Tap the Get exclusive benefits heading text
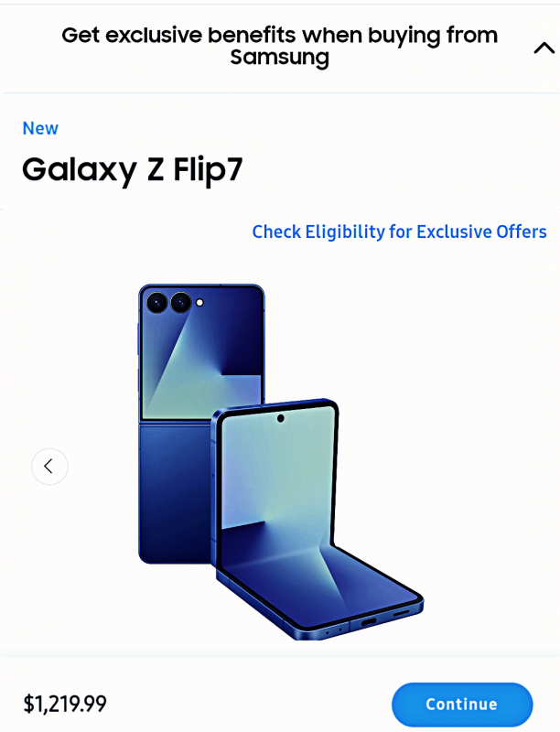 279,46
